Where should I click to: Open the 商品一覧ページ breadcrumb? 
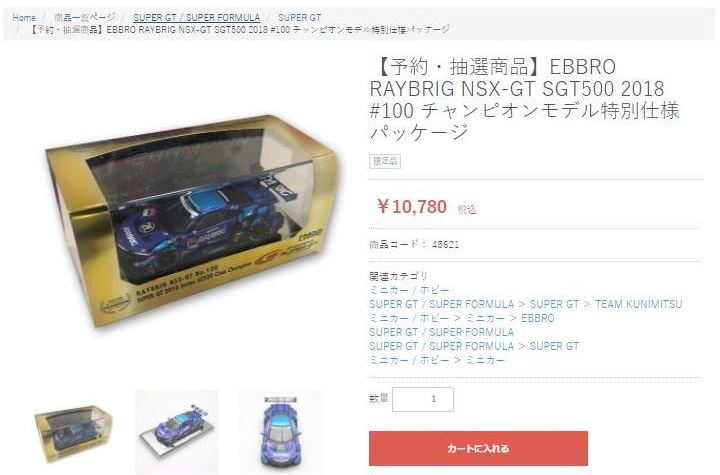85,18
